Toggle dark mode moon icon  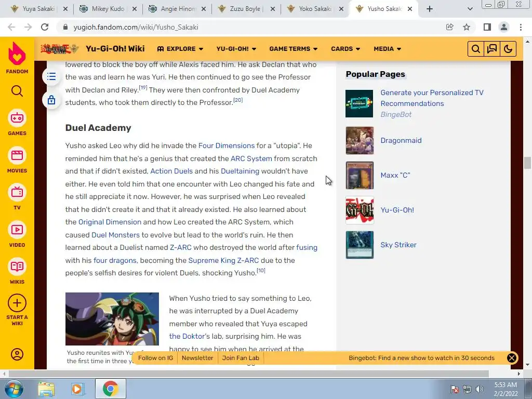coord(508,49)
